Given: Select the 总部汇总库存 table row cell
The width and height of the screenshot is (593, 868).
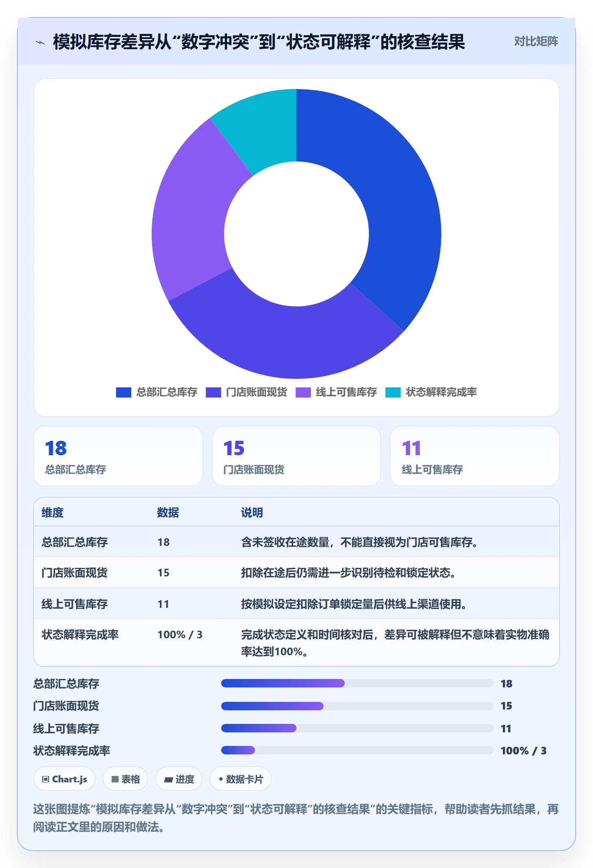Looking at the screenshot, I should tap(75, 542).
